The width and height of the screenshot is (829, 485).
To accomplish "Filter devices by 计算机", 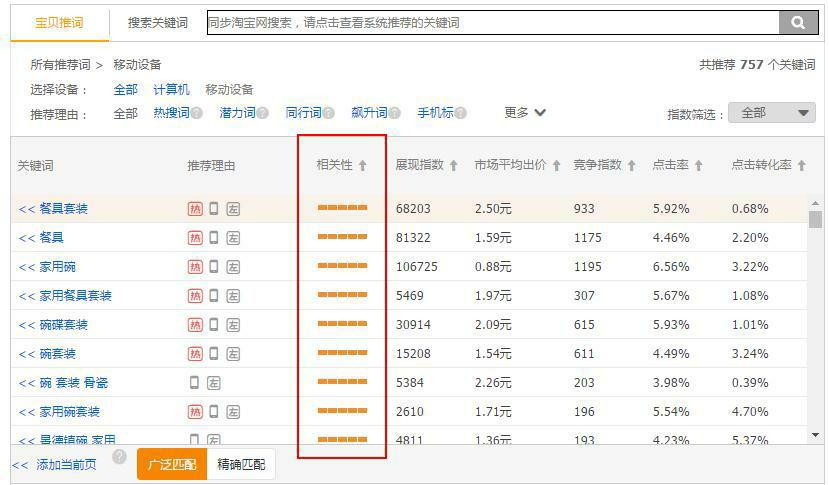I will point(171,90).
